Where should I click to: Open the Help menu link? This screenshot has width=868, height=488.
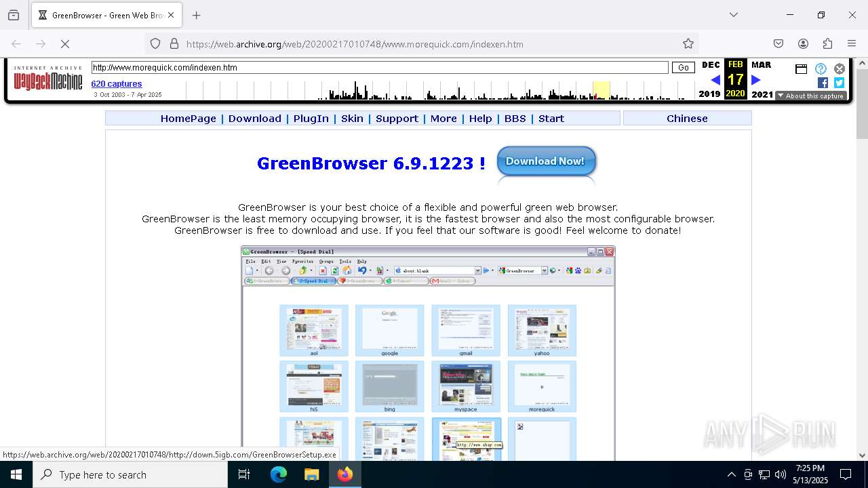480,119
